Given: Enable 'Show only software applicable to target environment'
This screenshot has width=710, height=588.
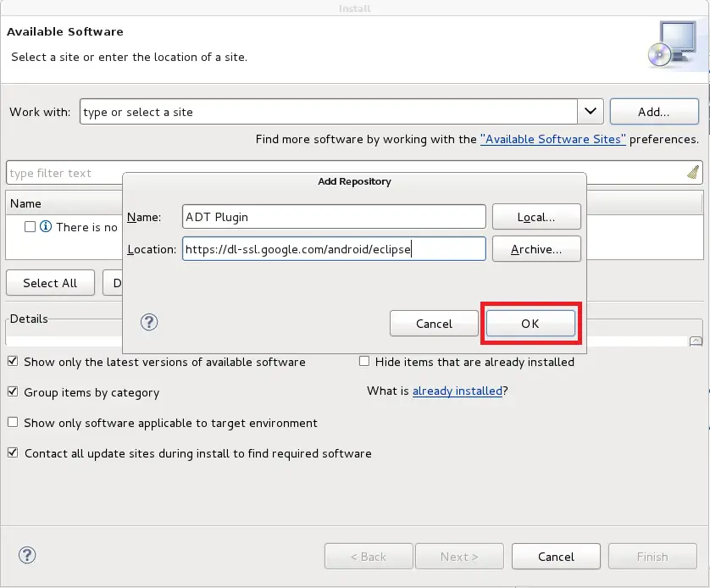Looking at the screenshot, I should (13, 422).
